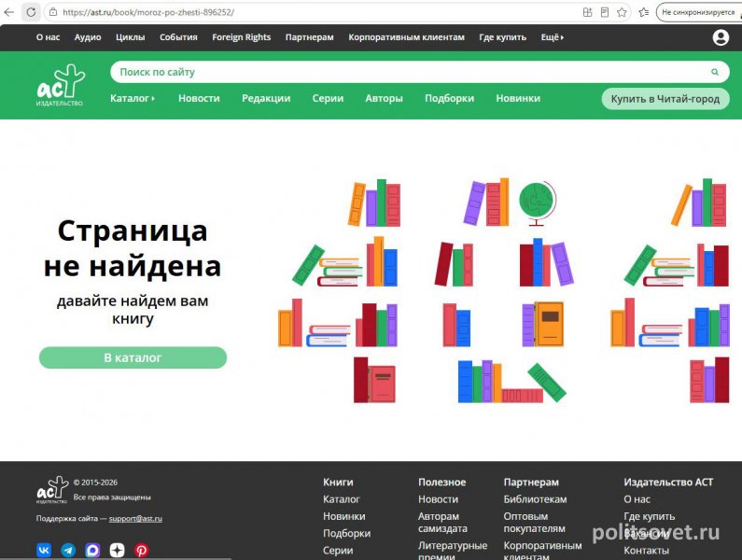The image size is (742, 560).
Task: Open footer Контакты link
Action: tap(647, 550)
